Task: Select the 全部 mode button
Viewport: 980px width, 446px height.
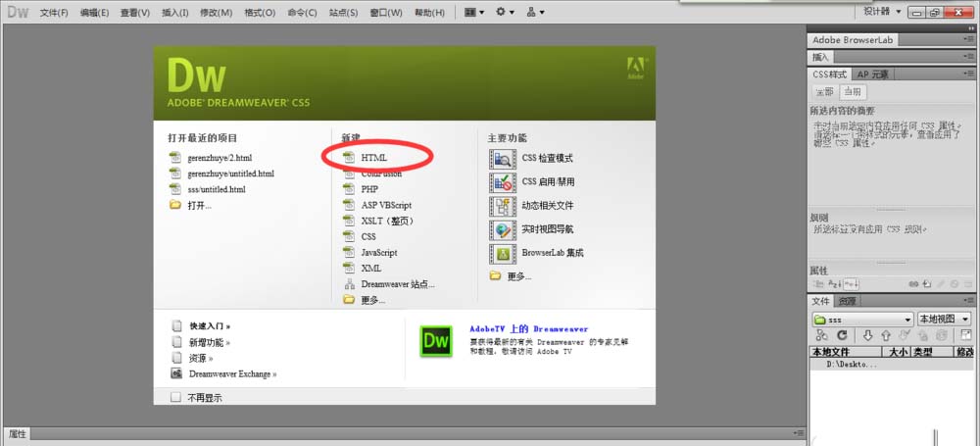Action: [824, 92]
